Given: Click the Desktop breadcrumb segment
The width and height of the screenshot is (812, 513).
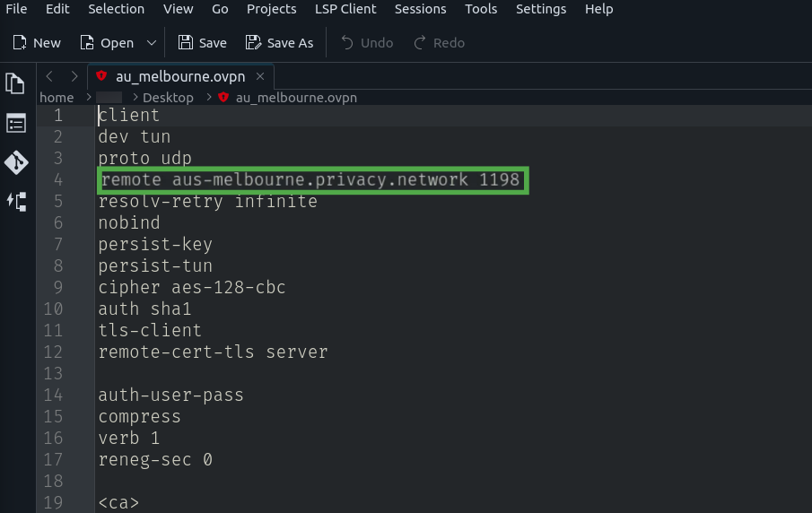Looking at the screenshot, I should (x=168, y=98).
